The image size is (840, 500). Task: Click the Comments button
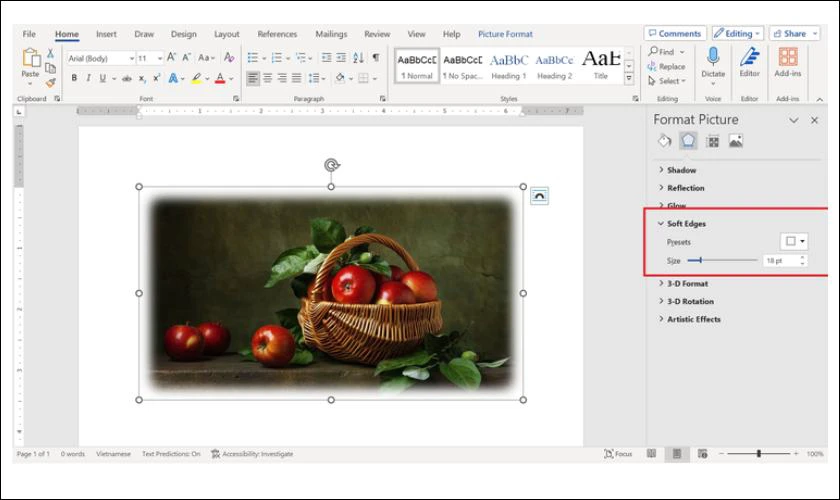675,33
